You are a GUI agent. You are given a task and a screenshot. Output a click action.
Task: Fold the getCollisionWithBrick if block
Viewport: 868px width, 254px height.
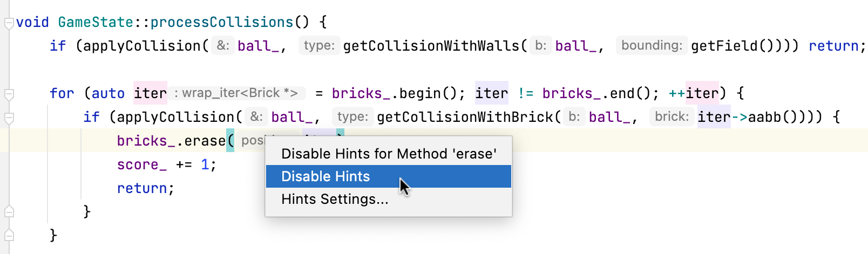pos(9,118)
